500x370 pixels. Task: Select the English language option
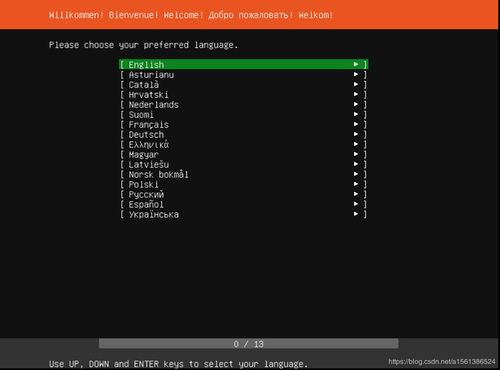point(243,64)
